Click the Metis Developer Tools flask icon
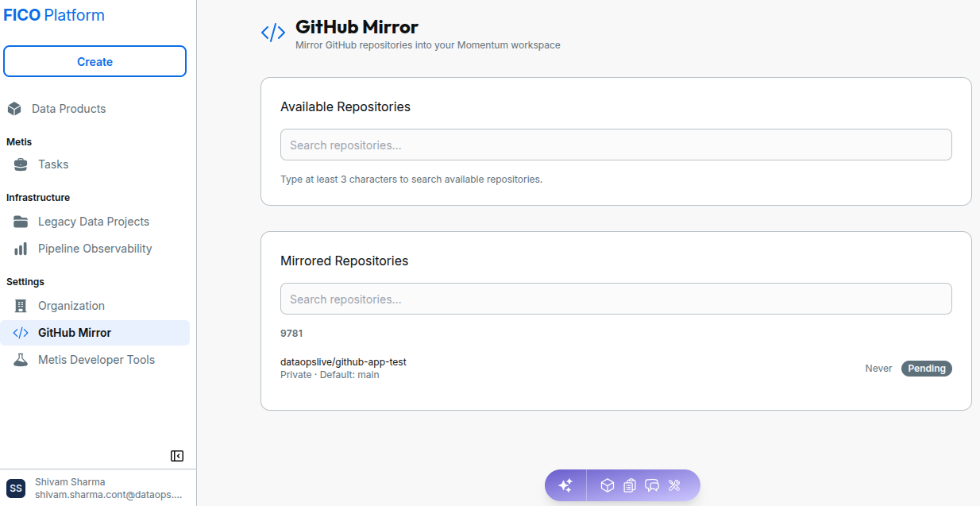This screenshot has width=980, height=506. pos(21,360)
